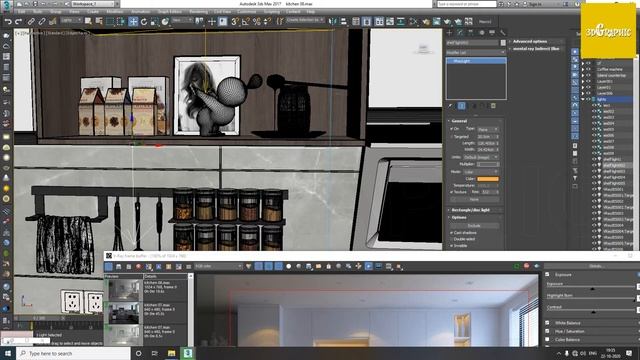Open the Utilities tab in command panel
The width and height of the screenshot is (640, 360).
coord(503,33)
